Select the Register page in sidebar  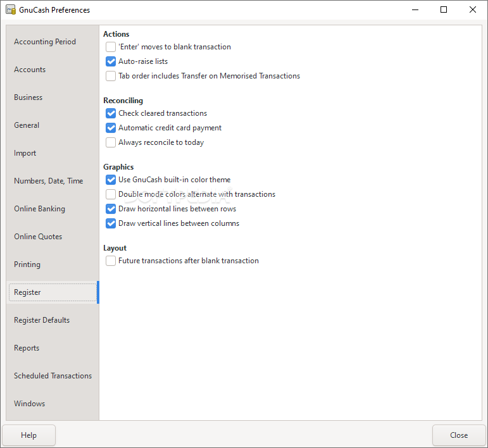click(53, 292)
